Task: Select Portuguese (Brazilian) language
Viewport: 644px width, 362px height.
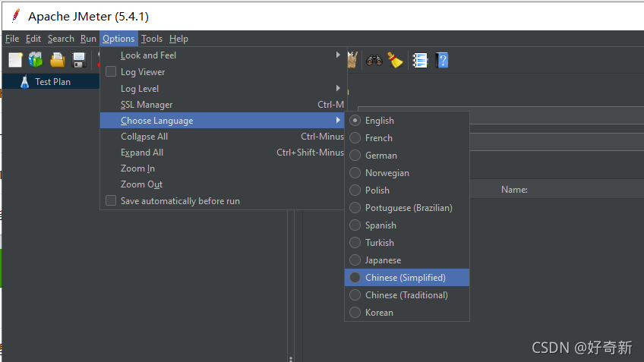Action: [x=406, y=208]
